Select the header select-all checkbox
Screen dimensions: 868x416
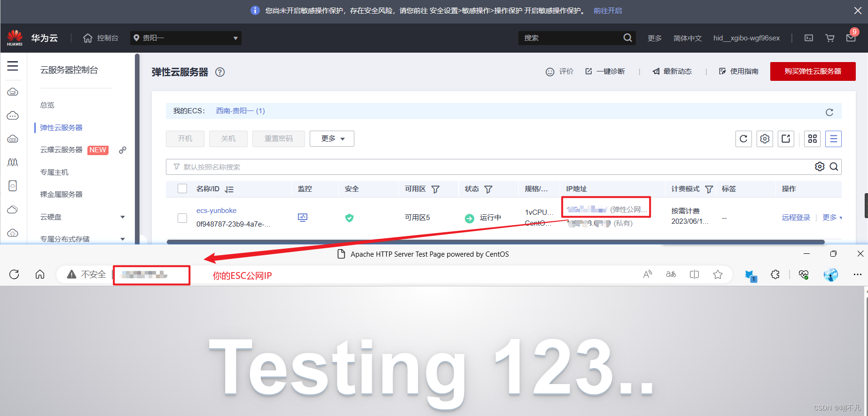[x=182, y=188]
